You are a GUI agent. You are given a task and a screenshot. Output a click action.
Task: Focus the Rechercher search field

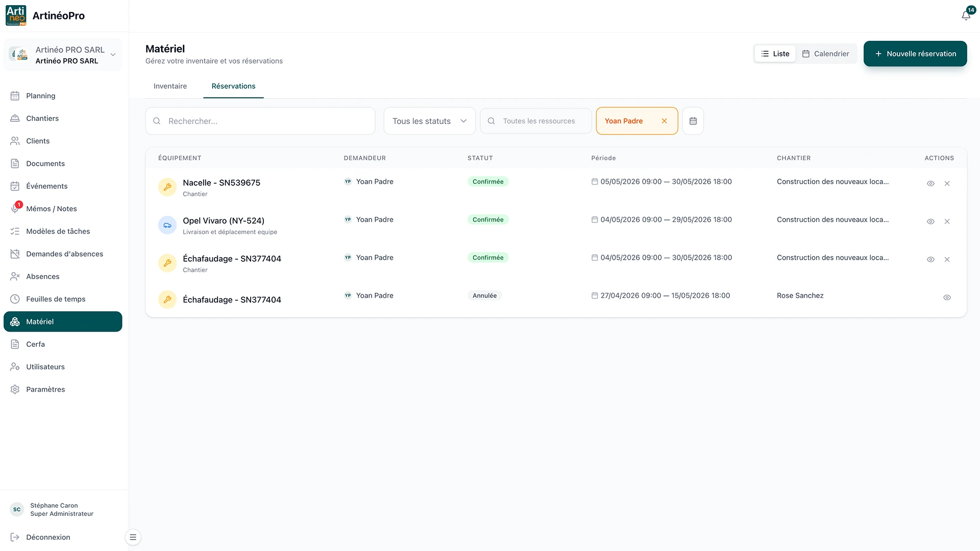(x=260, y=121)
